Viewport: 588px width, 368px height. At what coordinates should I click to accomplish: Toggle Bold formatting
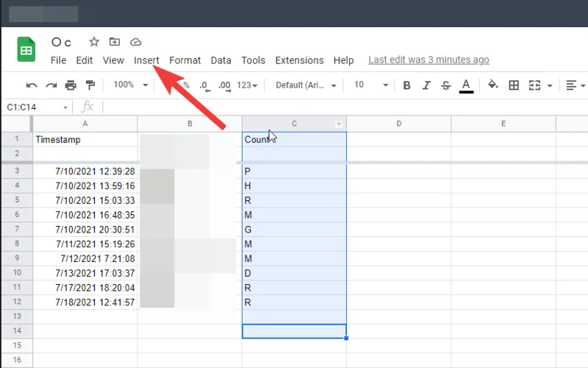[406, 85]
